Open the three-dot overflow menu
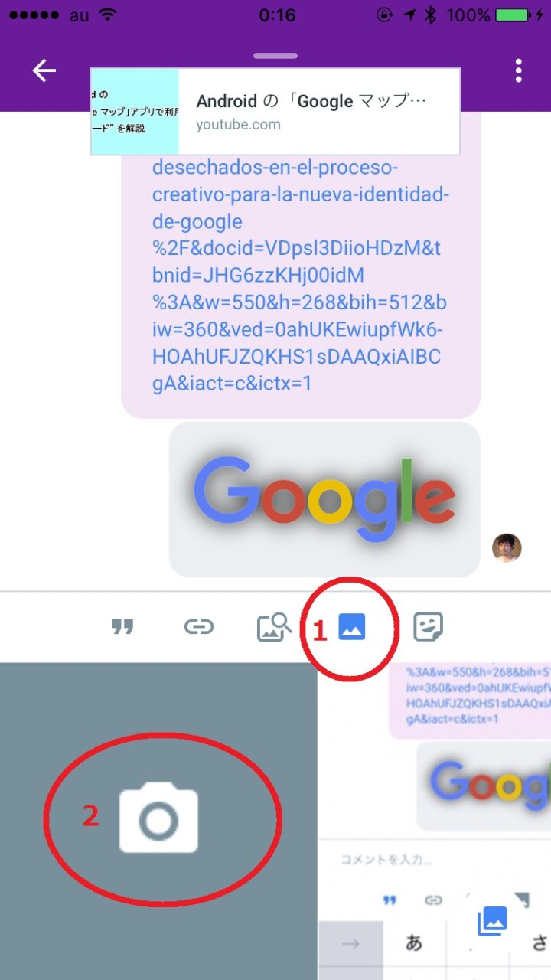 (x=519, y=70)
